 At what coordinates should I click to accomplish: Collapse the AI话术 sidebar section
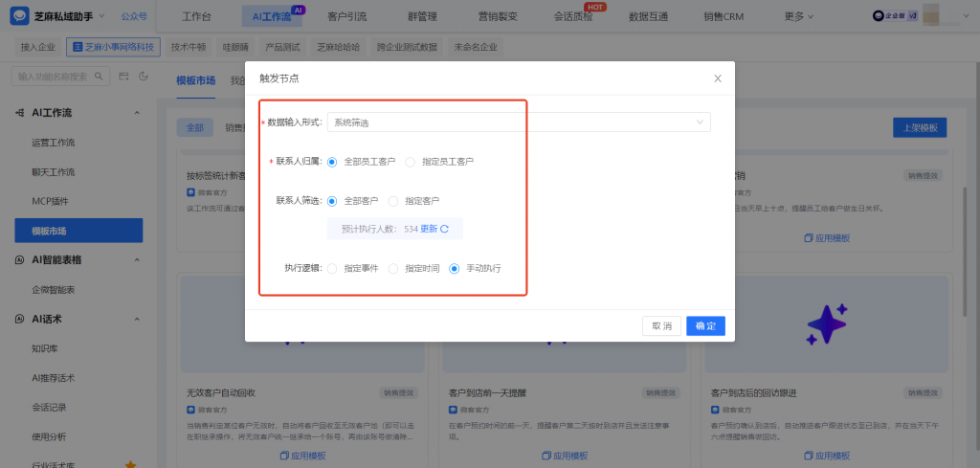(137, 320)
